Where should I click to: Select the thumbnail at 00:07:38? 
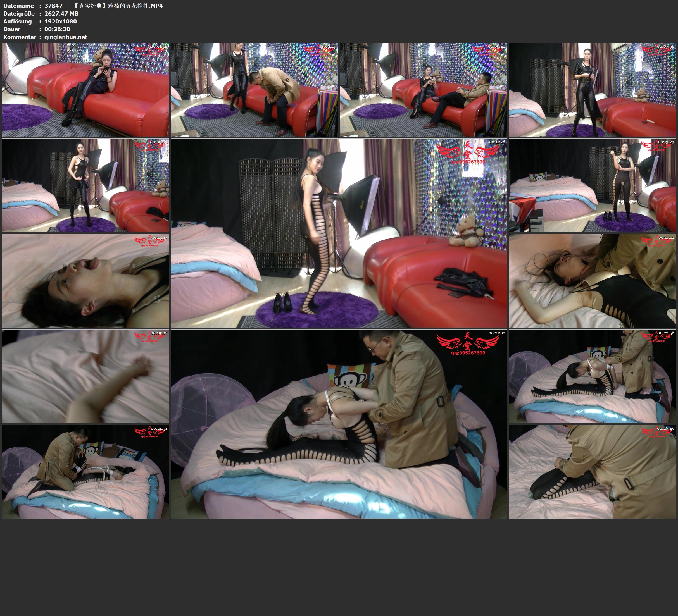(593, 89)
